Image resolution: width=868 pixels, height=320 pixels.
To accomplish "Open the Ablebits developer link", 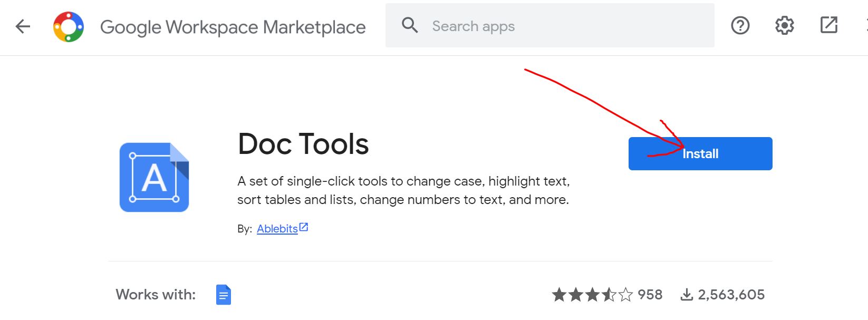I will (277, 229).
